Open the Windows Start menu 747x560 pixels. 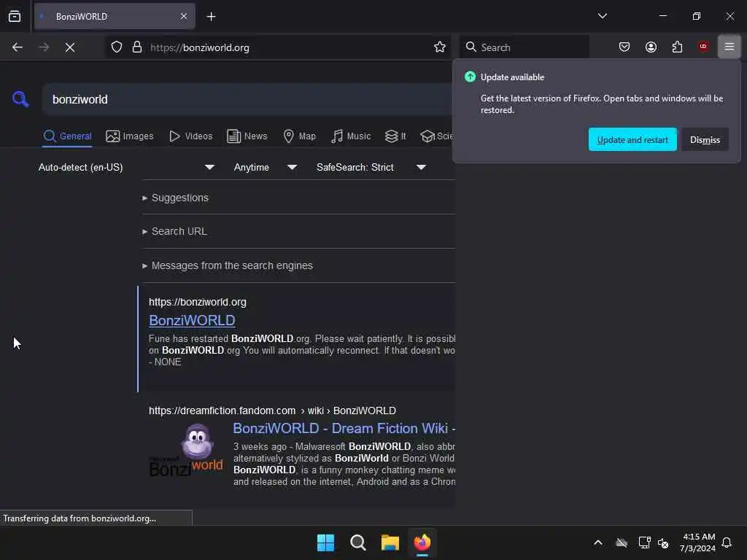pos(325,542)
